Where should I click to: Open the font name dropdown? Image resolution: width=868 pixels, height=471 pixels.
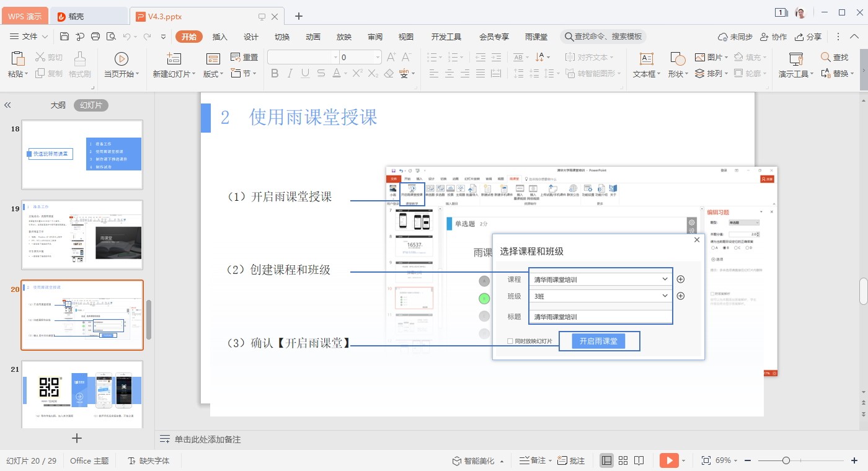[335, 57]
